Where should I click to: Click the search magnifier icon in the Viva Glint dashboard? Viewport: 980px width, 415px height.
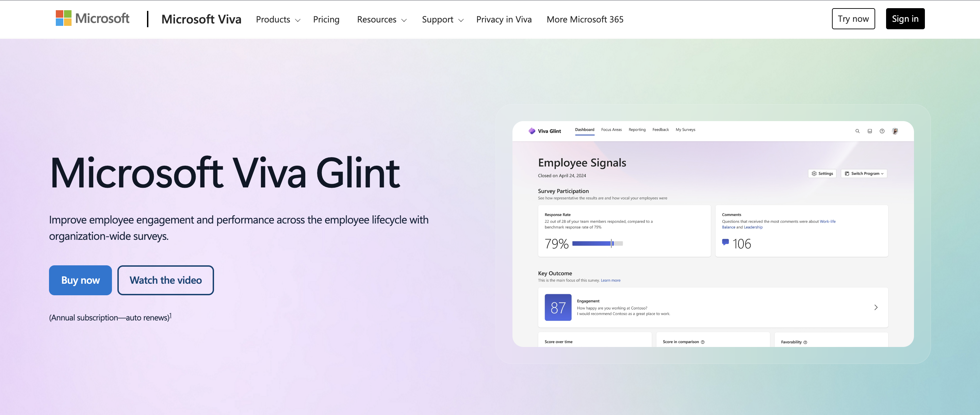click(x=857, y=131)
